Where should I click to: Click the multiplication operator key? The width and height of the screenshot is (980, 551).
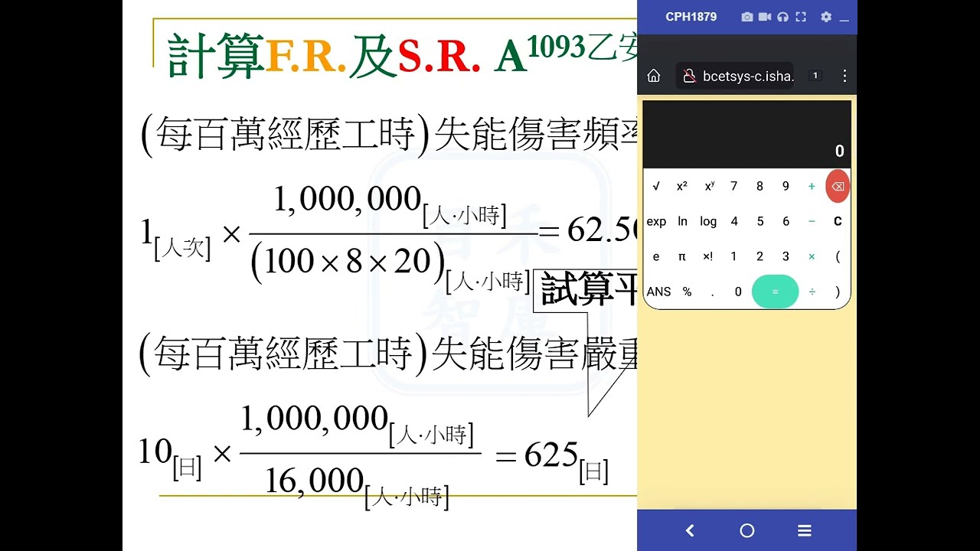click(812, 257)
